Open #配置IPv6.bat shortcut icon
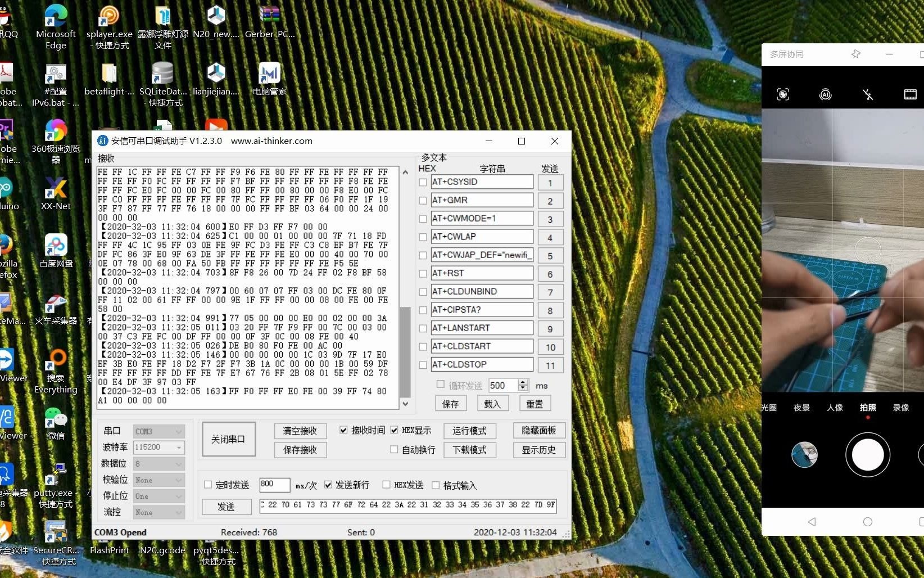 coord(56,84)
